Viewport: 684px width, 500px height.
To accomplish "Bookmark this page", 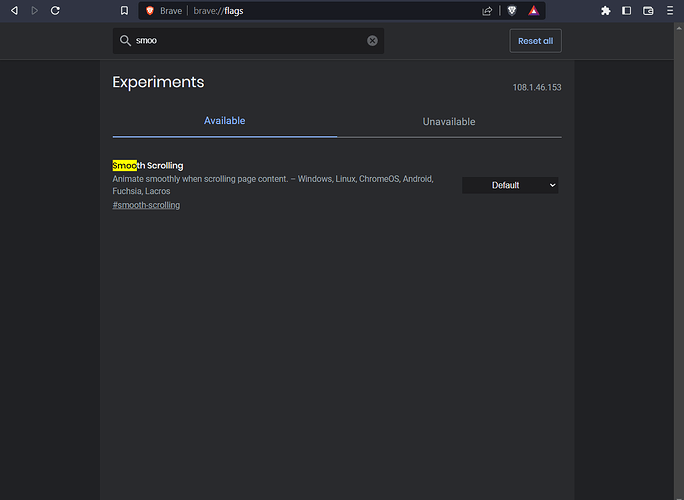I will [x=124, y=10].
